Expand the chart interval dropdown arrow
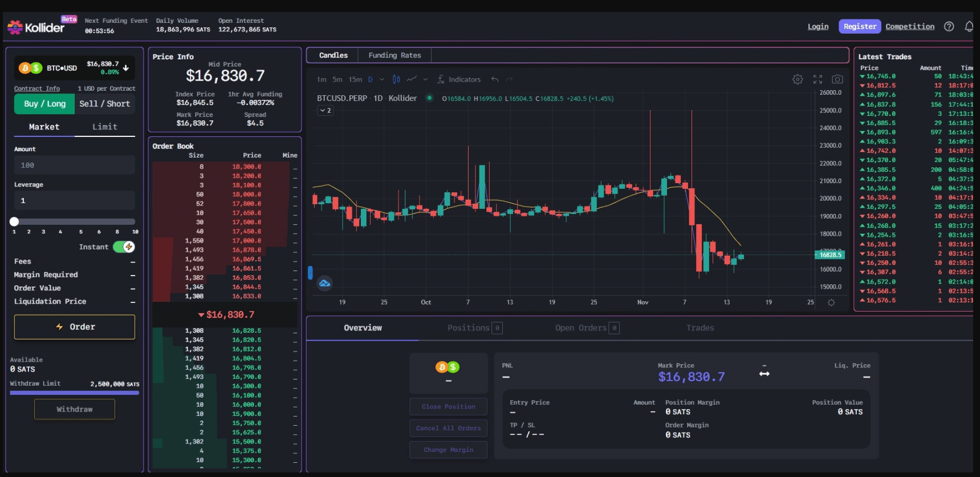The width and height of the screenshot is (980, 477). (x=382, y=79)
